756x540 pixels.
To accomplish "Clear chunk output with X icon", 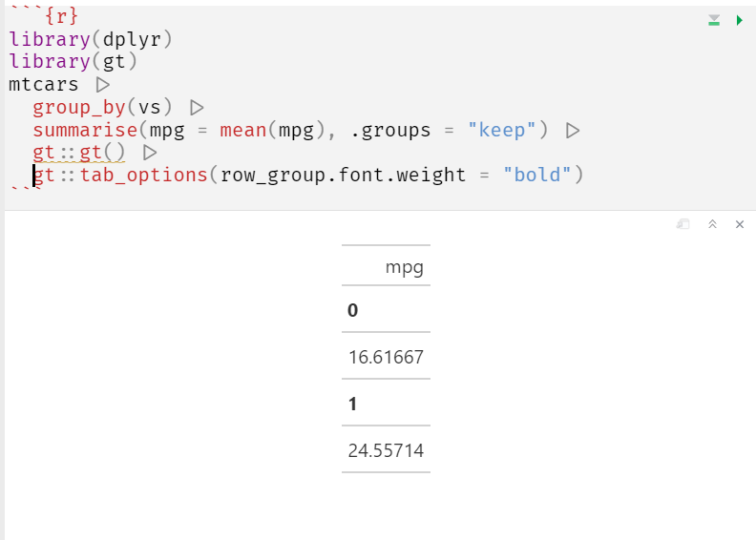I will click(740, 224).
